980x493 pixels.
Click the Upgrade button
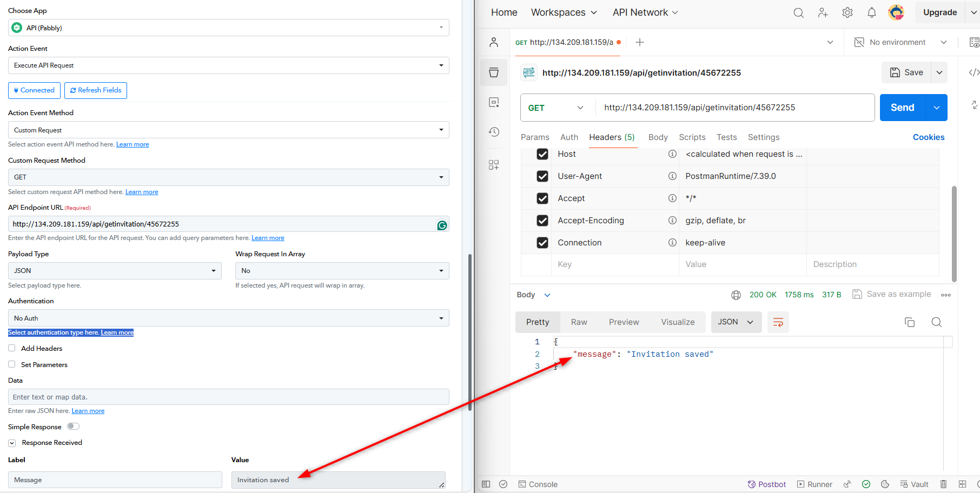click(x=940, y=12)
